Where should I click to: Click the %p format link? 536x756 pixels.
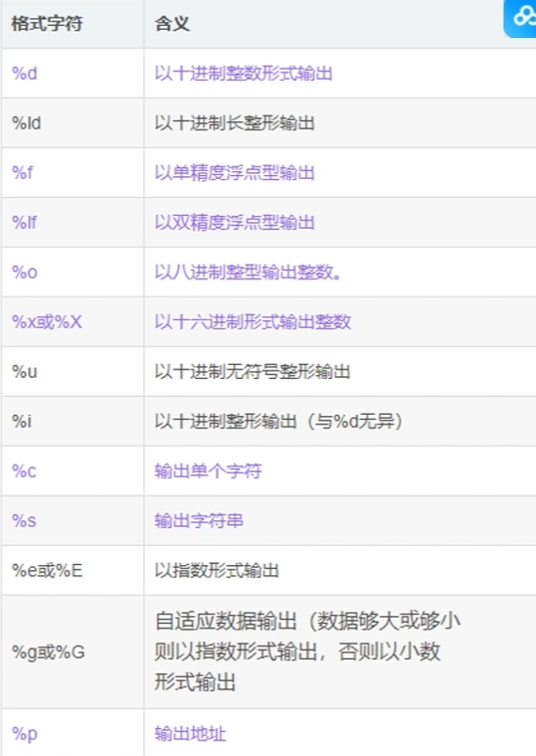click(25, 734)
